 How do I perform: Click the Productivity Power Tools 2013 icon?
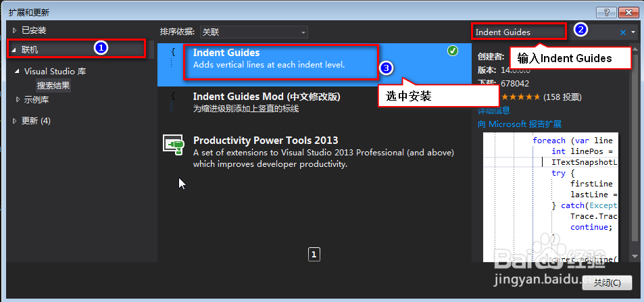pyautogui.click(x=173, y=145)
